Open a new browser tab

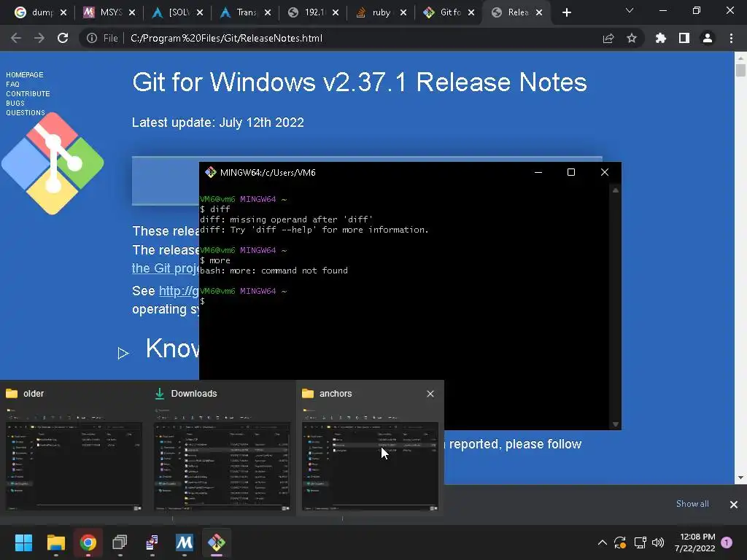[566, 12]
